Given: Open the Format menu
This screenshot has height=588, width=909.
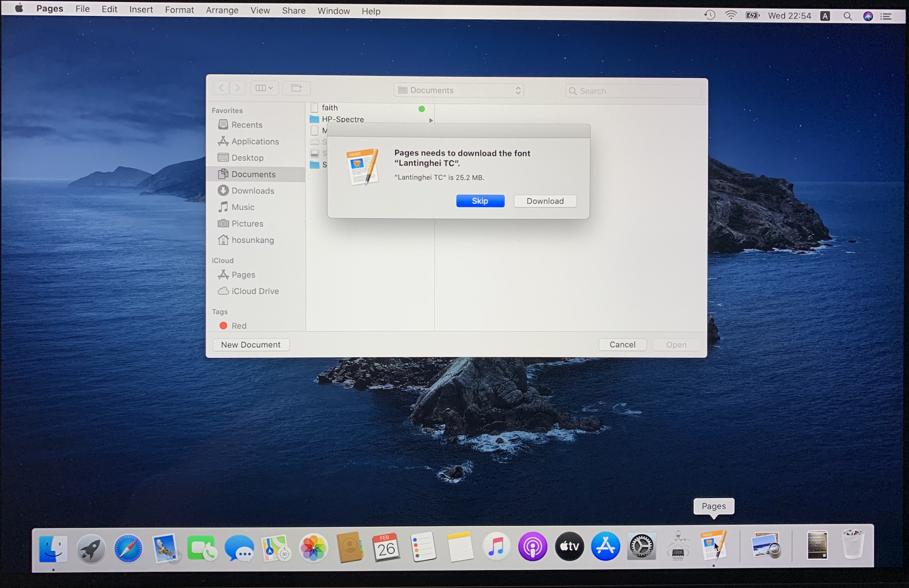Looking at the screenshot, I should [179, 10].
